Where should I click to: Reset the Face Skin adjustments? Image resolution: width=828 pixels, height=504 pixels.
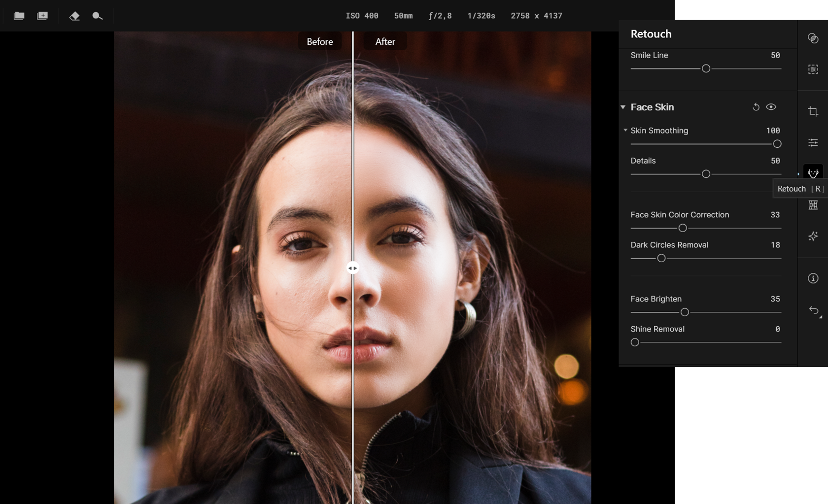[x=756, y=106]
